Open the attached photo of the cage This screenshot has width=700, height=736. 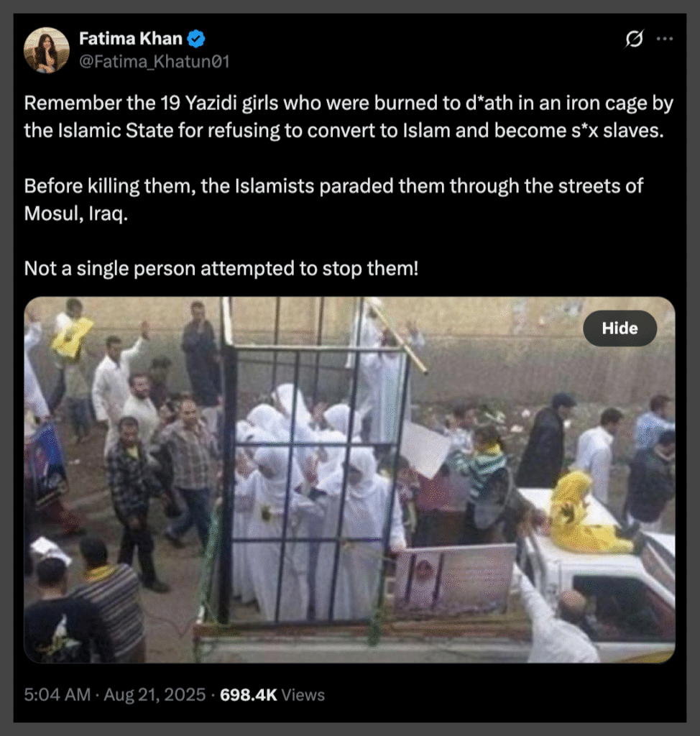pyautogui.click(x=349, y=479)
